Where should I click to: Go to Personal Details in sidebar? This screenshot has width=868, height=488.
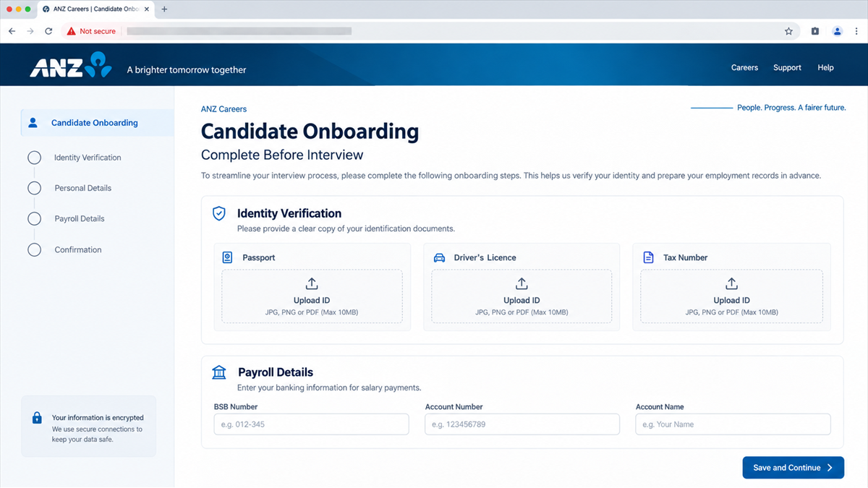tap(83, 188)
